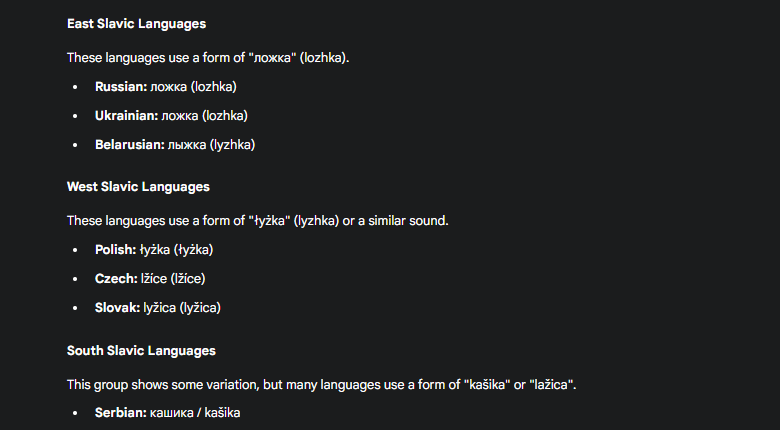Viewport: 780px width, 430px height.
Task: Click the Serbian кашика / kašika entry
Action: (x=168, y=413)
